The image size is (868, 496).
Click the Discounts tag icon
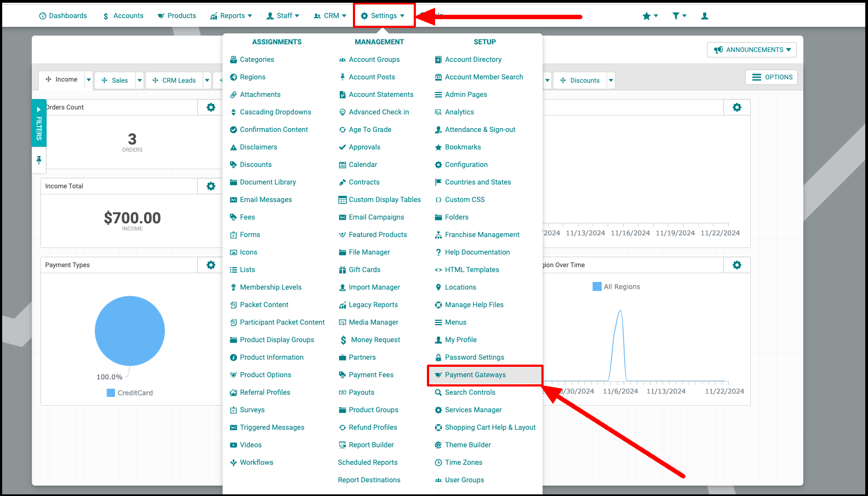click(x=233, y=165)
